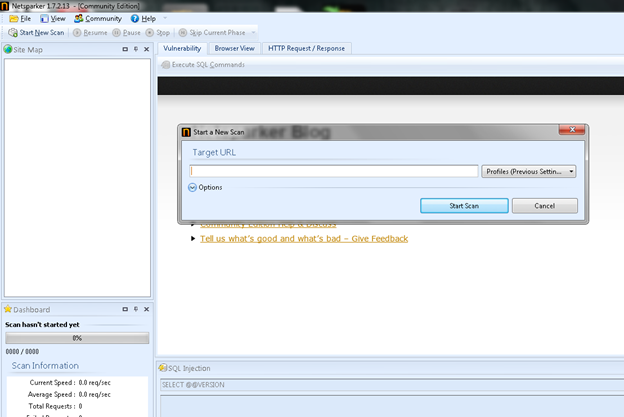Open the File menu
The width and height of the screenshot is (624, 417).
tap(20, 18)
